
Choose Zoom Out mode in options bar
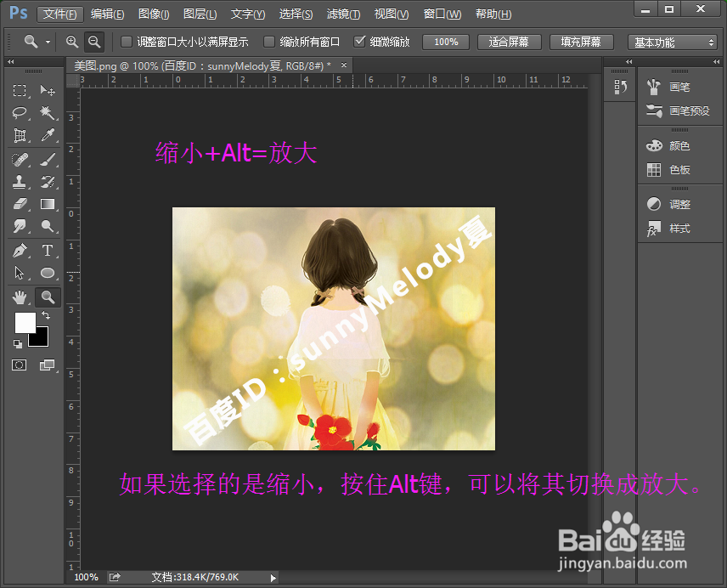pos(94,42)
